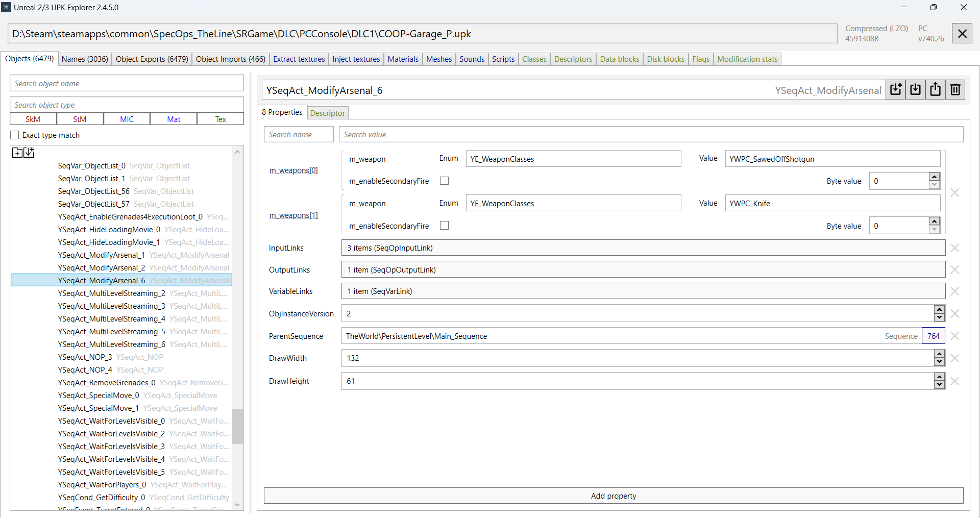Remove the InputLinks property with its X
The height and width of the screenshot is (518, 980).
click(x=955, y=248)
